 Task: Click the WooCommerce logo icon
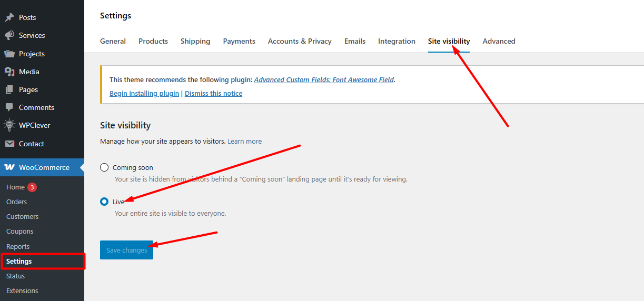click(9, 167)
